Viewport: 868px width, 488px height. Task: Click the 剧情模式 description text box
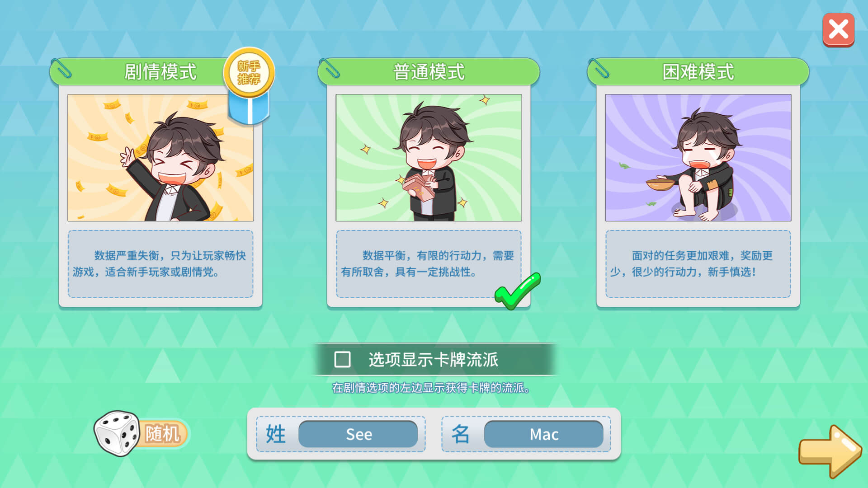160,264
